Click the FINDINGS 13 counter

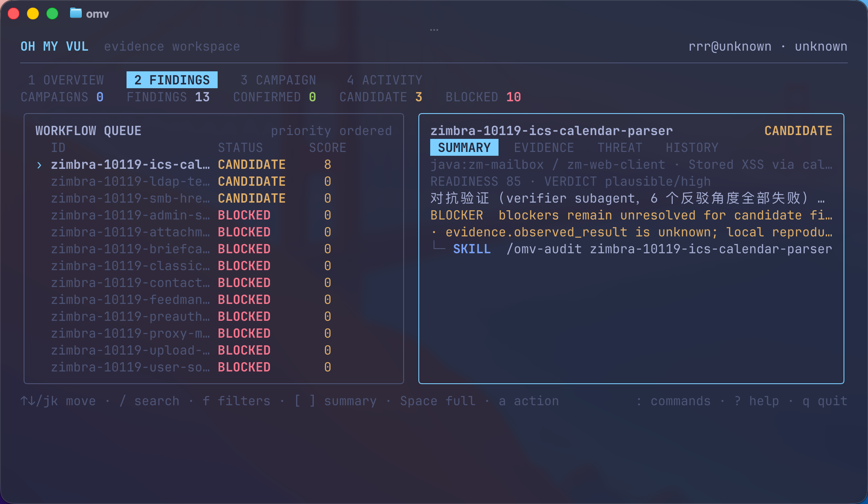[168, 97]
